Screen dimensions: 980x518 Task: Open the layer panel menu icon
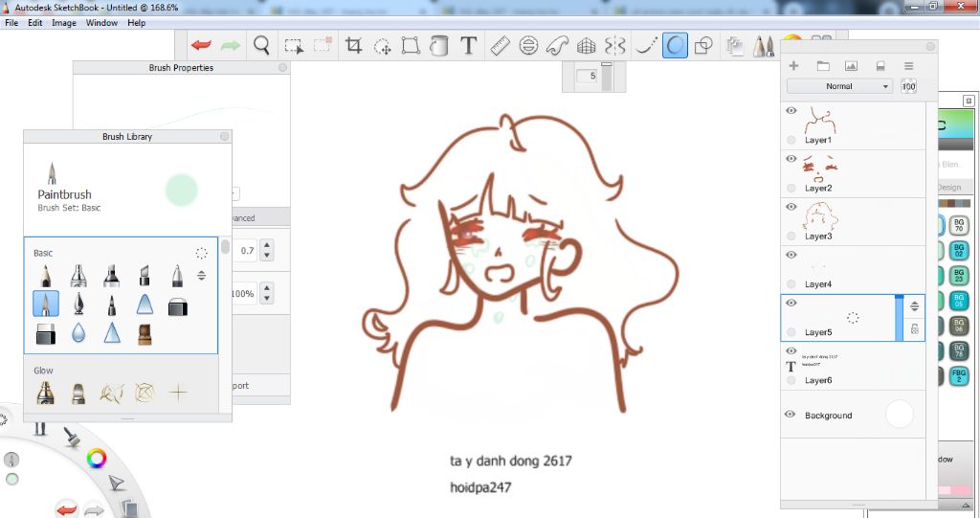[x=909, y=66]
